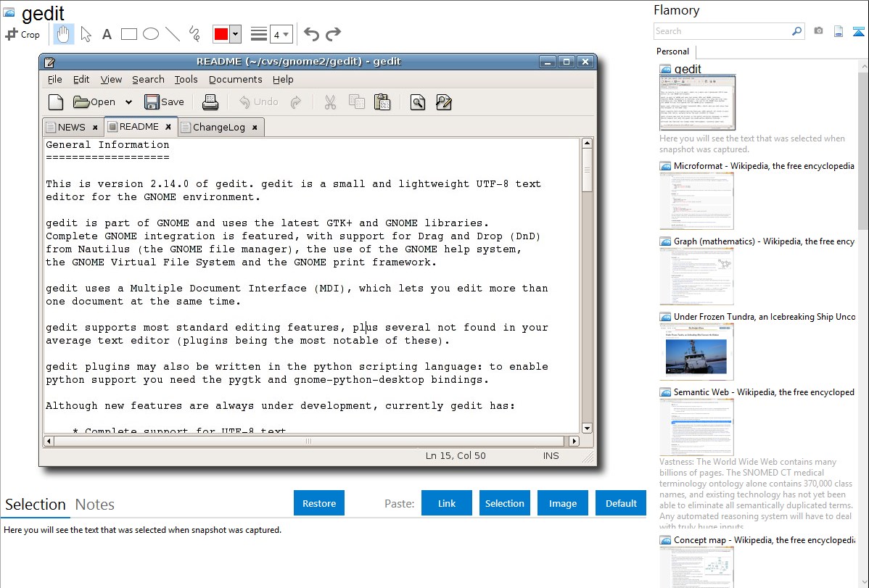Redo the annotation action
The image size is (869, 588).
tap(333, 34)
